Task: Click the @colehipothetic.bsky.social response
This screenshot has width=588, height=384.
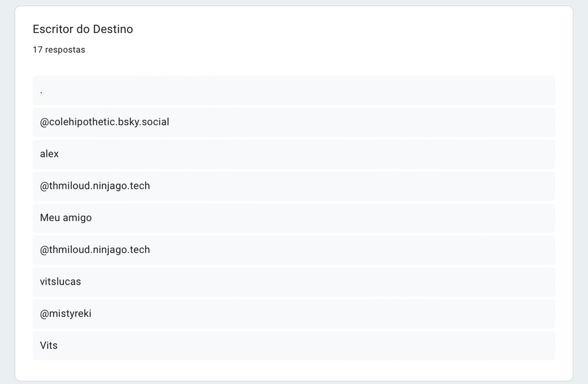Action: (x=105, y=122)
